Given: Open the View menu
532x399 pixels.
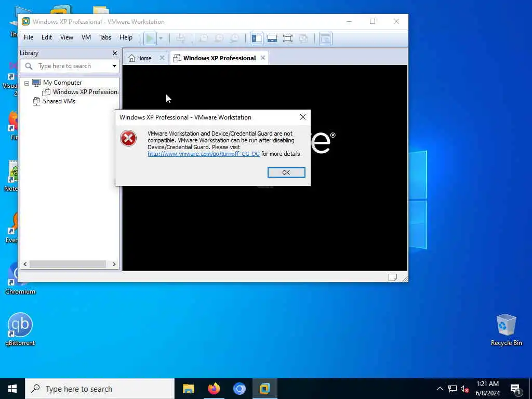Looking at the screenshot, I should tap(66, 37).
